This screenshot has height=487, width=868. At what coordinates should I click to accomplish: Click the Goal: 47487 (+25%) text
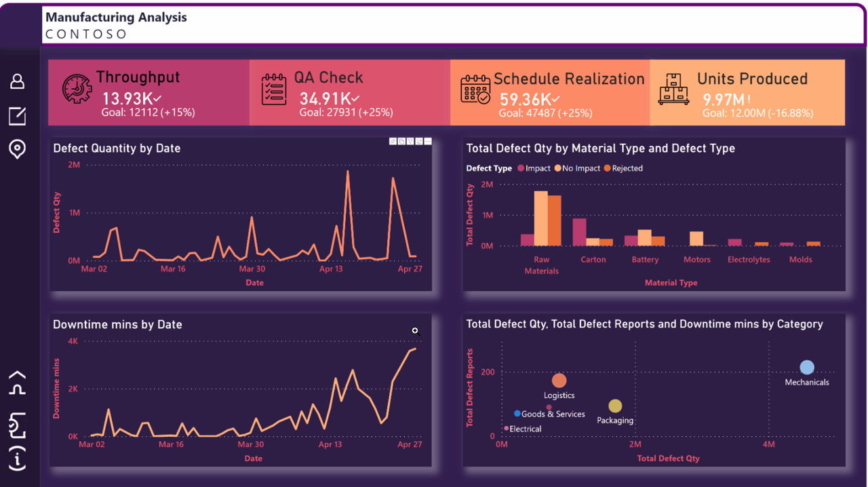coord(545,113)
